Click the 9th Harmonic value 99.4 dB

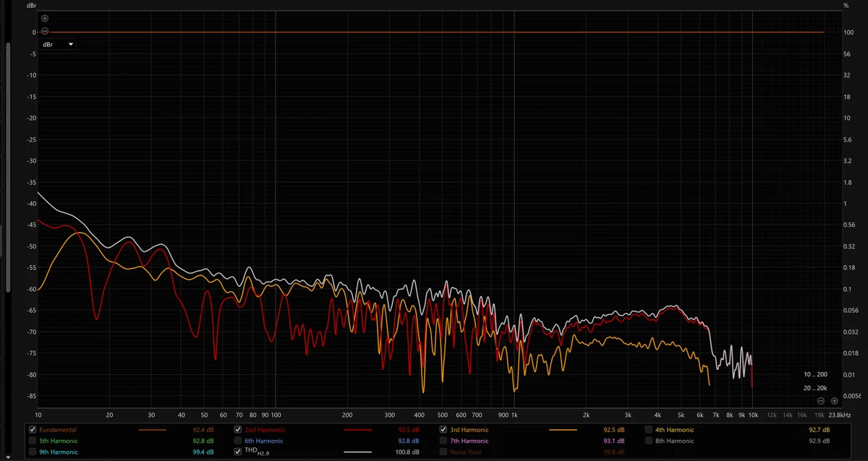click(x=203, y=452)
